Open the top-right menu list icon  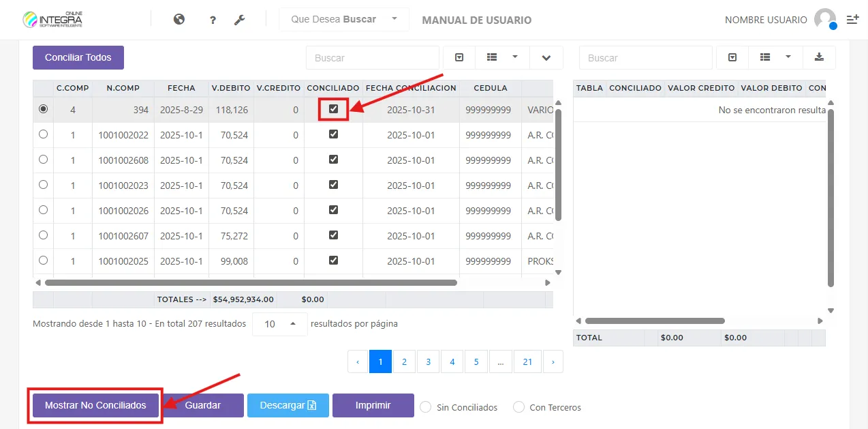tap(852, 20)
